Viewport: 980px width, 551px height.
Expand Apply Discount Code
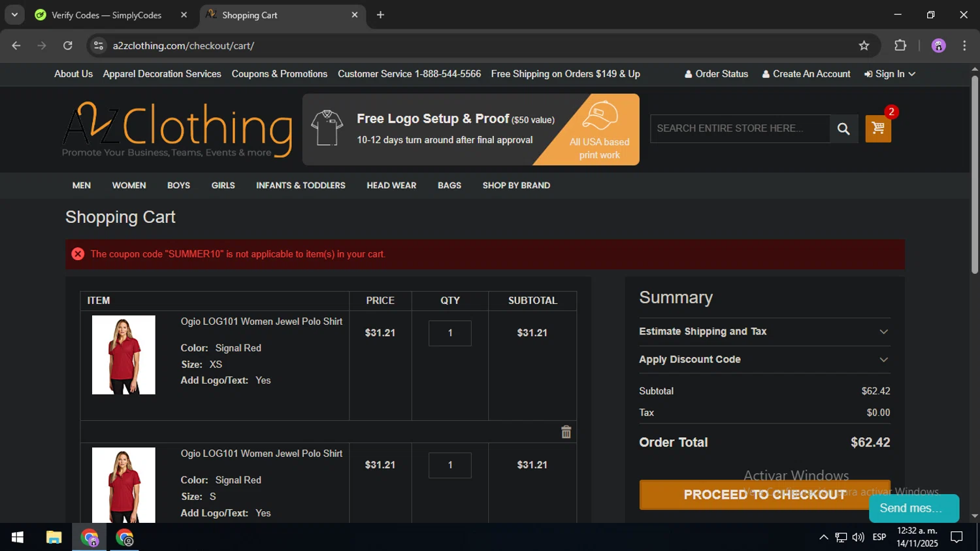tap(764, 359)
